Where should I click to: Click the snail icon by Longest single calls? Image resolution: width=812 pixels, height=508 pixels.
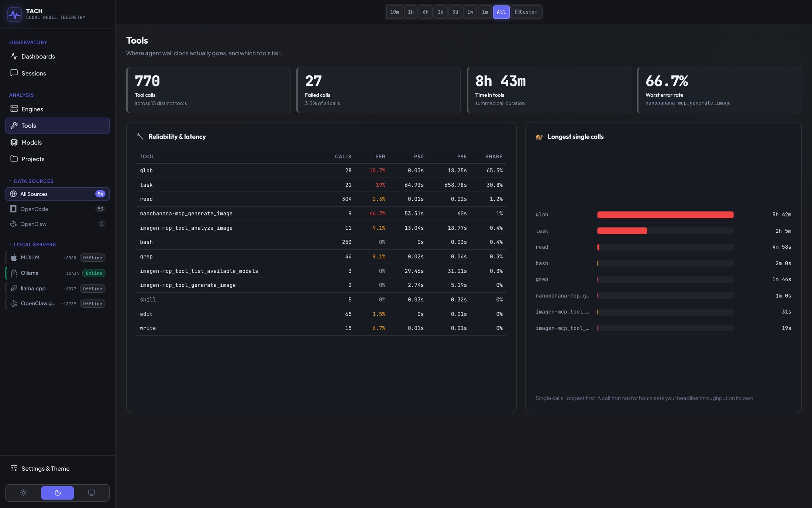[539, 137]
